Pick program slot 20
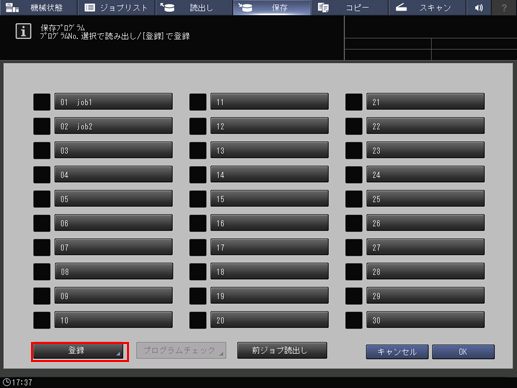This screenshot has width=517, height=388. [269, 320]
